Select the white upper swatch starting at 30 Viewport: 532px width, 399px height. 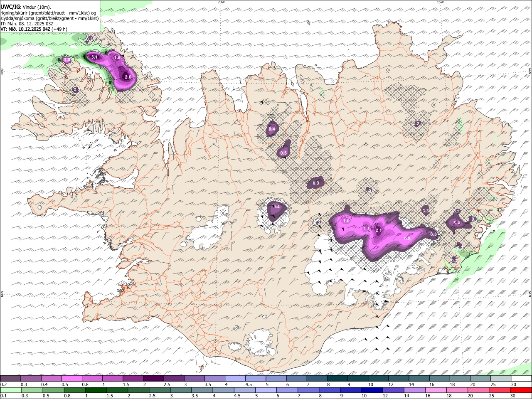click(522, 378)
